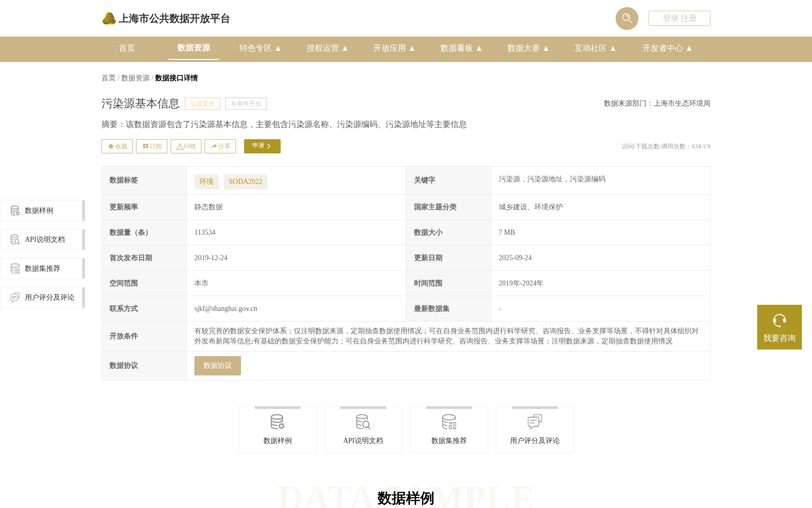Image resolution: width=812 pixels, height=508 pixels.
Task: Click the 本市 spatial range value
Action: (x=201, y=283)
